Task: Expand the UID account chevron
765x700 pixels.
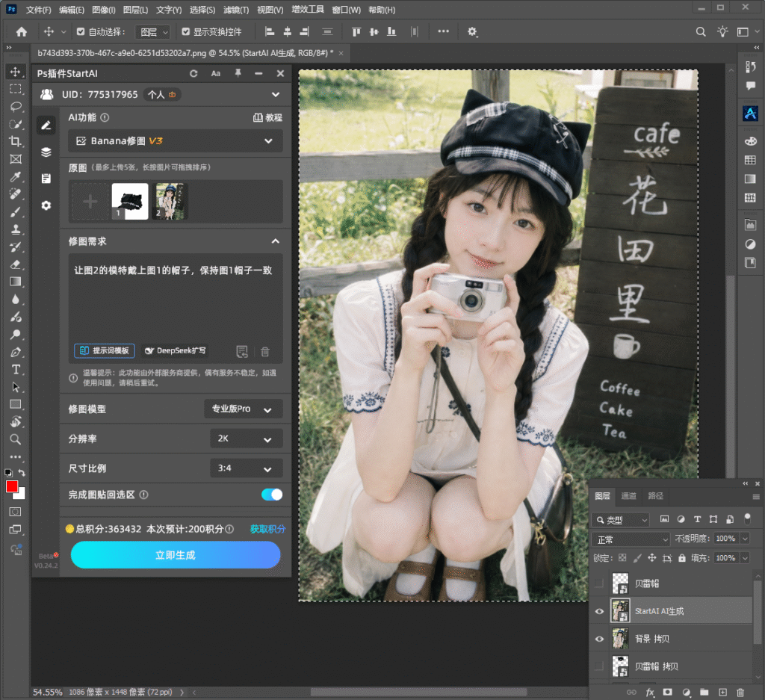Action: (276, 95)
